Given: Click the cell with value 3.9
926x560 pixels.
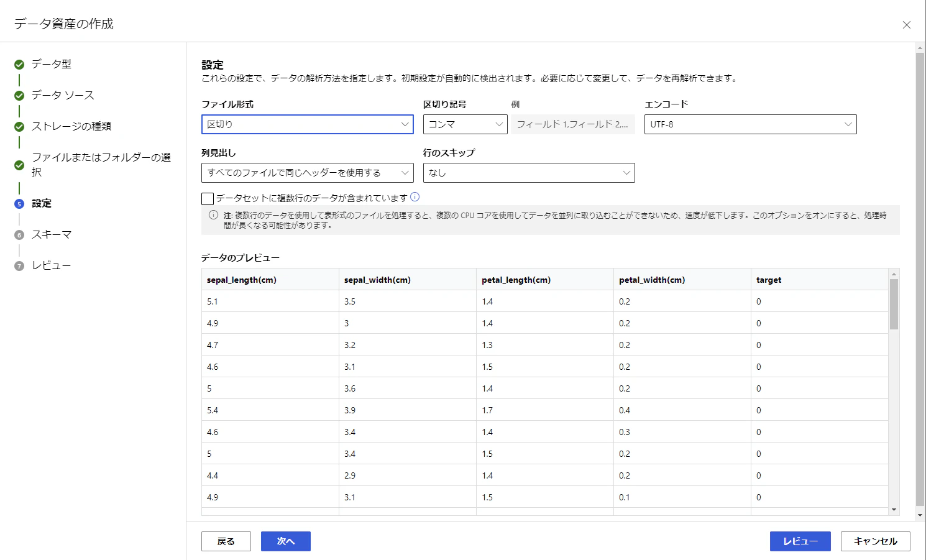Looking at the screenshot, I should click(x=408, y=410).
